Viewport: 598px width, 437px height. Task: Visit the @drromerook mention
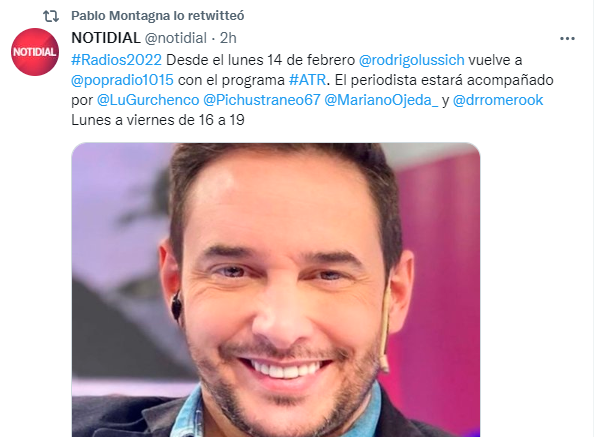click(x=498, y=100)
